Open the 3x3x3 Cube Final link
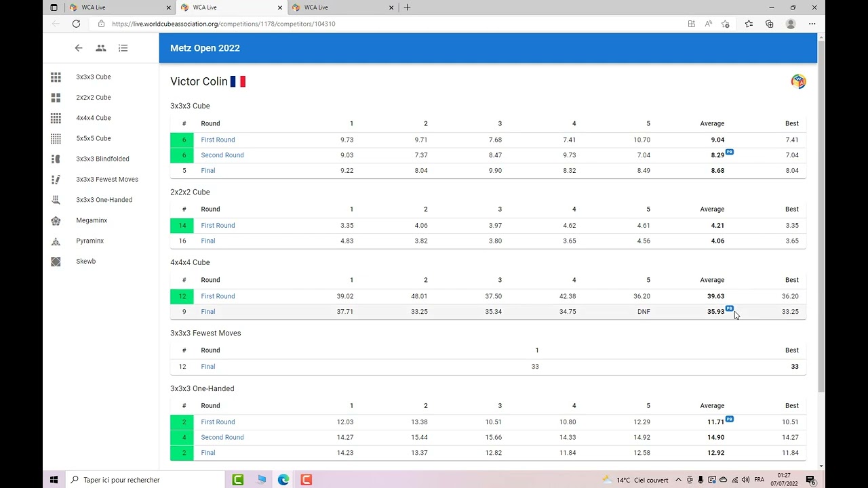 [x=208, y=171]
